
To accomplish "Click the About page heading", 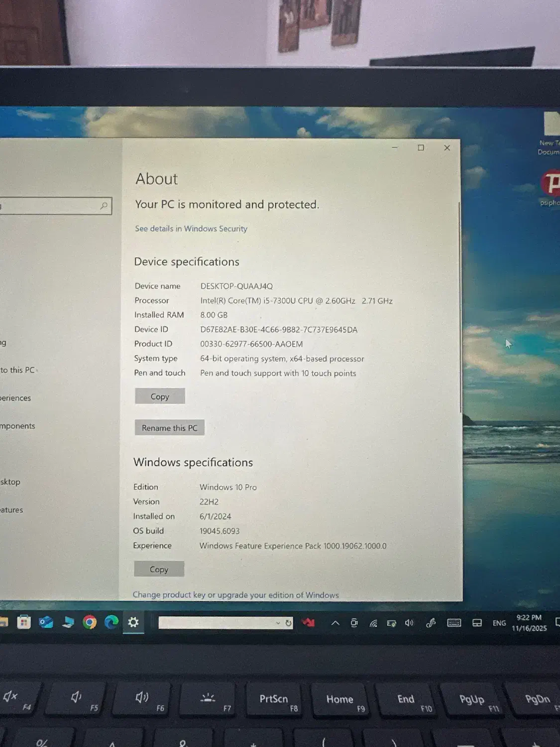I will pos(157,179).
